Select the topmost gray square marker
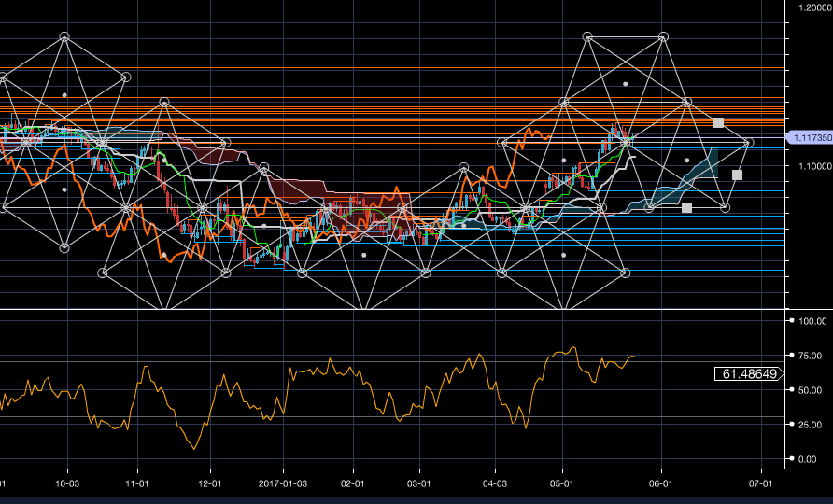 (718, 122)
